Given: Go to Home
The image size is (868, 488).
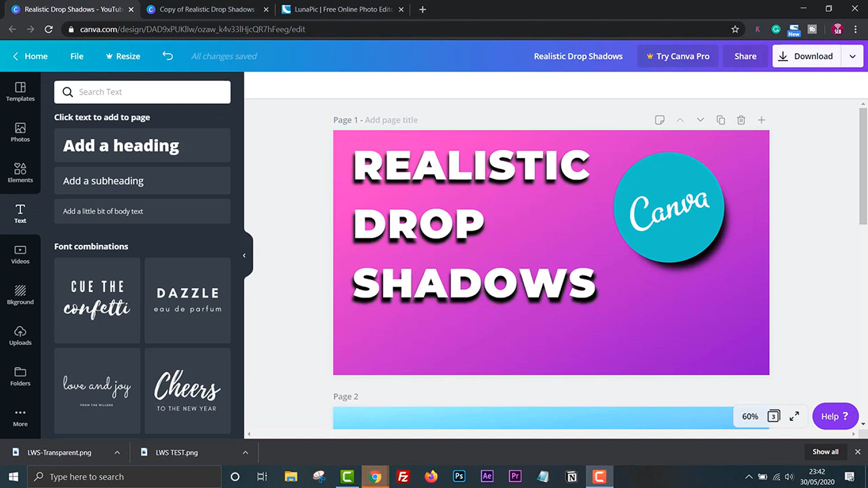Looking at the screenshot, I should coord(30,56).
